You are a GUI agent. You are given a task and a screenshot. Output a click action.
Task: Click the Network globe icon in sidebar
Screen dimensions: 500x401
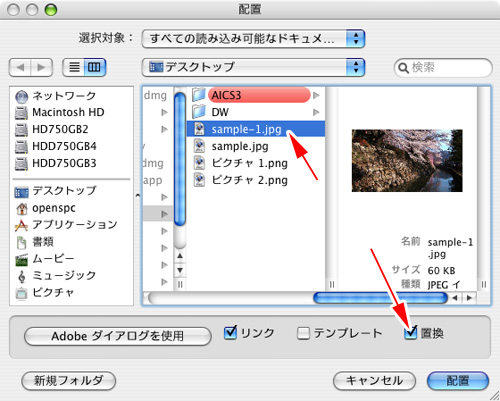pyautogui.click(x=22, y=97)
